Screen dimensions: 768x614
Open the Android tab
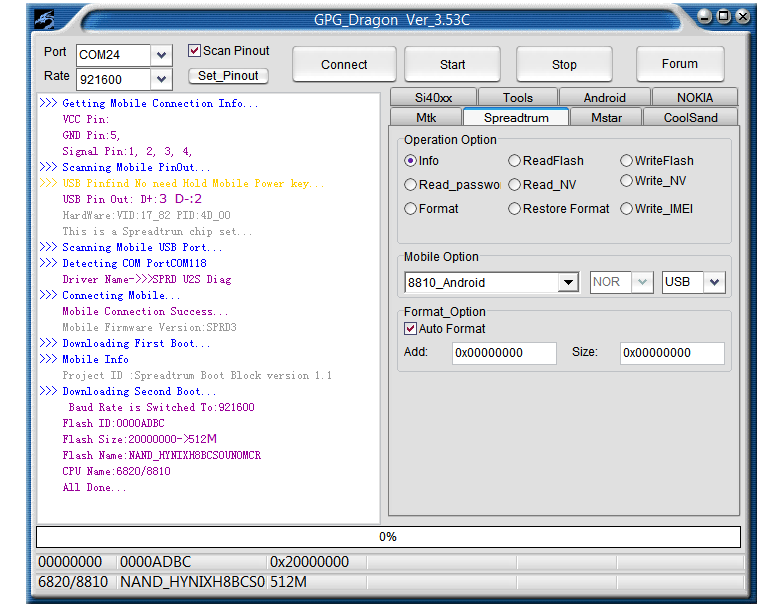click(604, 97)
